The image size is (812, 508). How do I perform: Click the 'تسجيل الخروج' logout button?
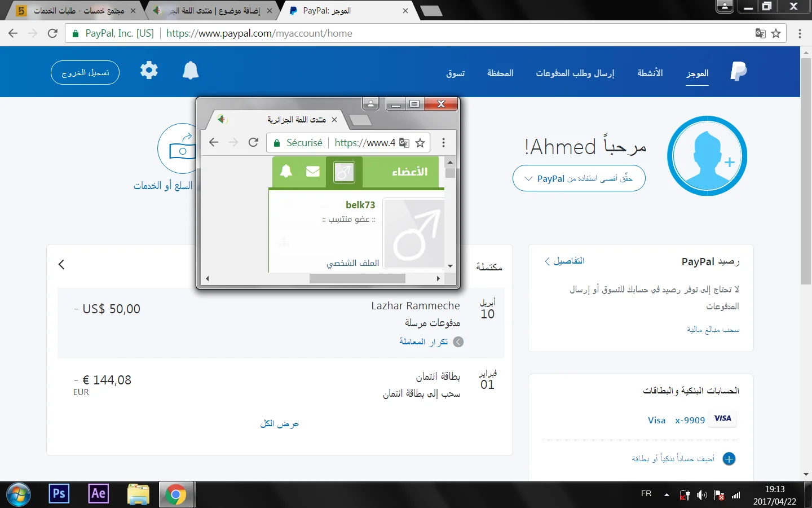pyautogui.click(x=85, y=73)
